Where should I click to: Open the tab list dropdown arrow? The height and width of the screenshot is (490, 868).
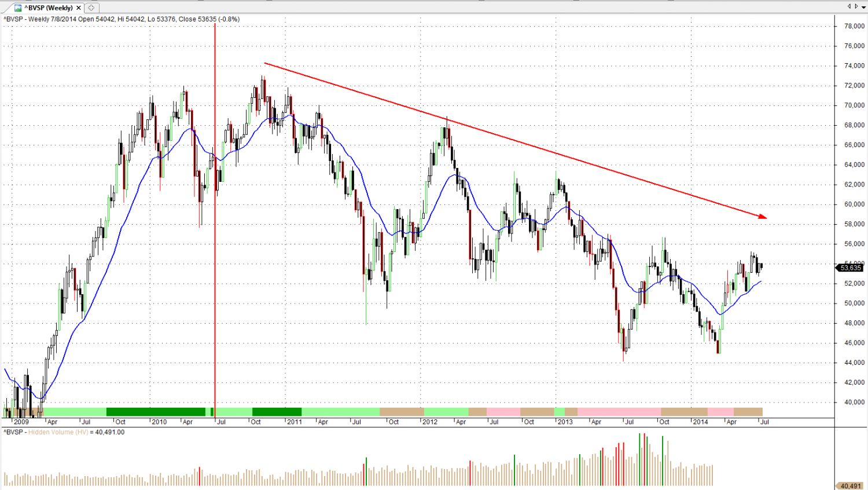(862, 6)
